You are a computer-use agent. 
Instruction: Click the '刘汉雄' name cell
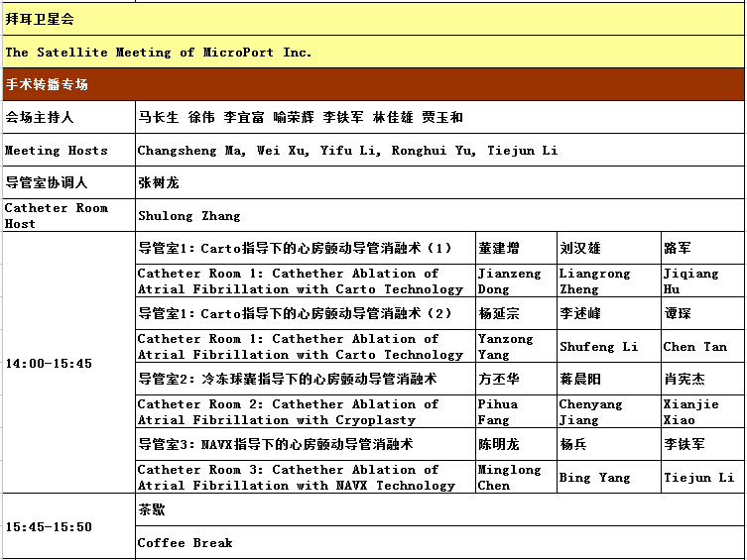(609, 248)
